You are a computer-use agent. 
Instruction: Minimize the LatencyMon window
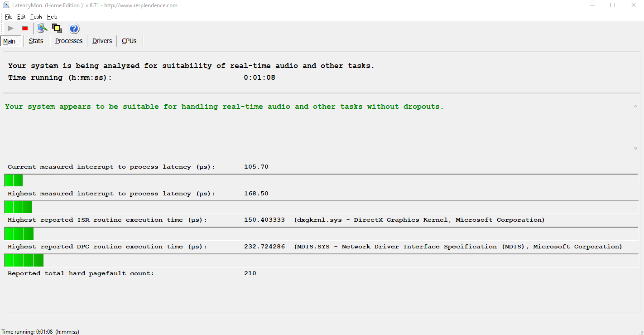click(x=592, y=5)
